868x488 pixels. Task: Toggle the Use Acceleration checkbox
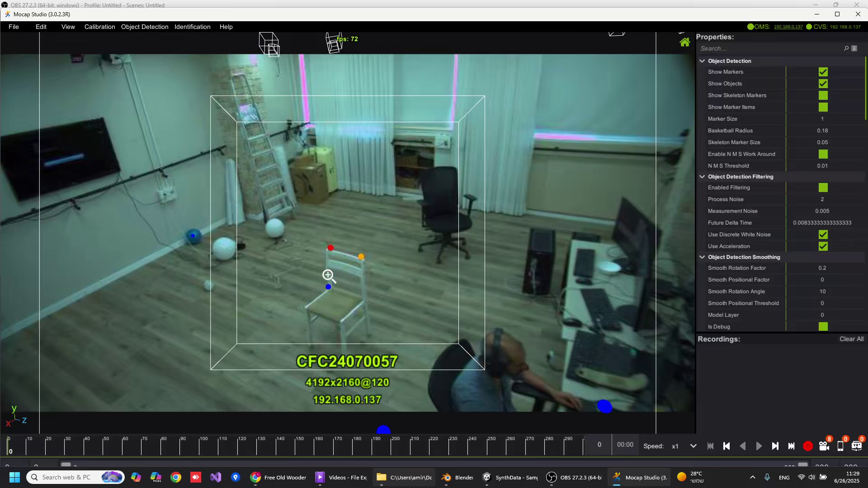click(x=823, y=246)
